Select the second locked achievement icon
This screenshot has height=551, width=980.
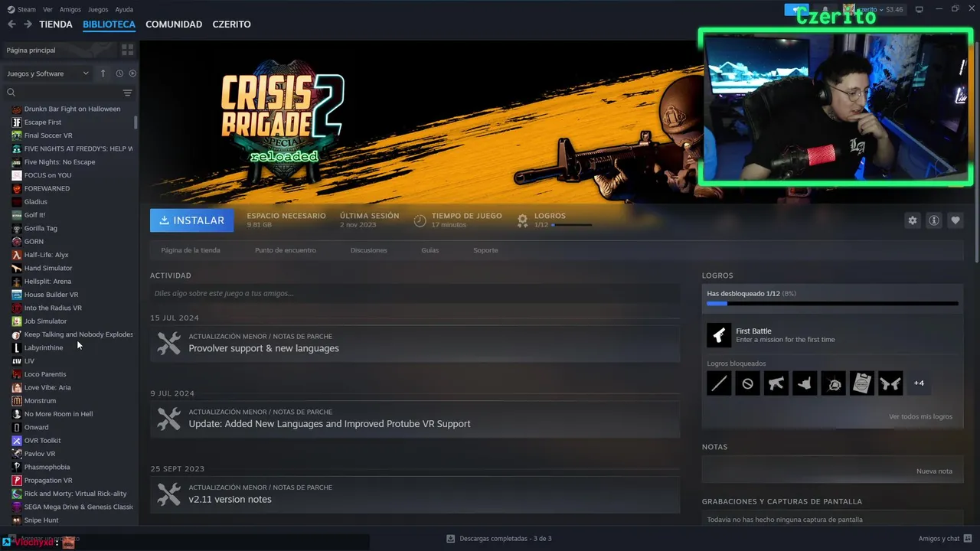click(748, 383)
